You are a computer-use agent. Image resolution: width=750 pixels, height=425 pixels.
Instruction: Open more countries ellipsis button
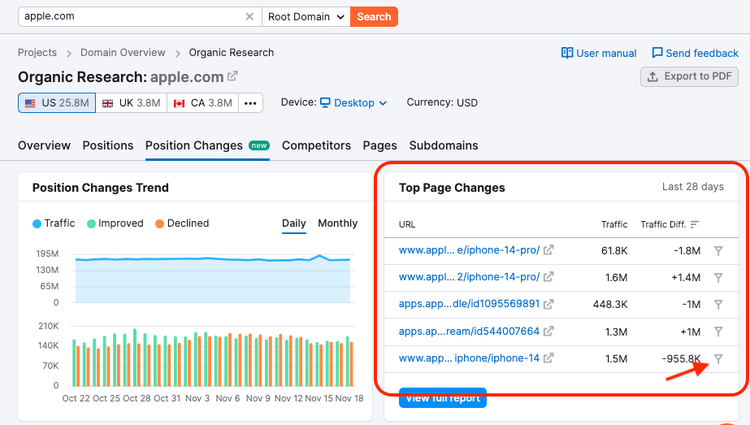coord(251,103)
